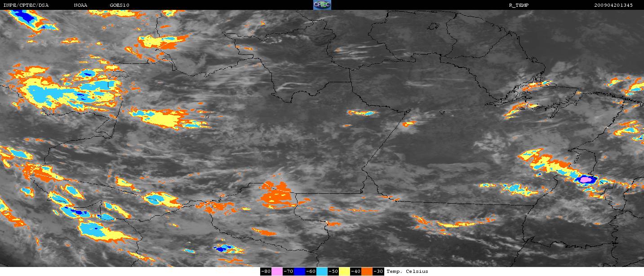
Task: Click the R_TEMP product label
Action: point(519,5)
